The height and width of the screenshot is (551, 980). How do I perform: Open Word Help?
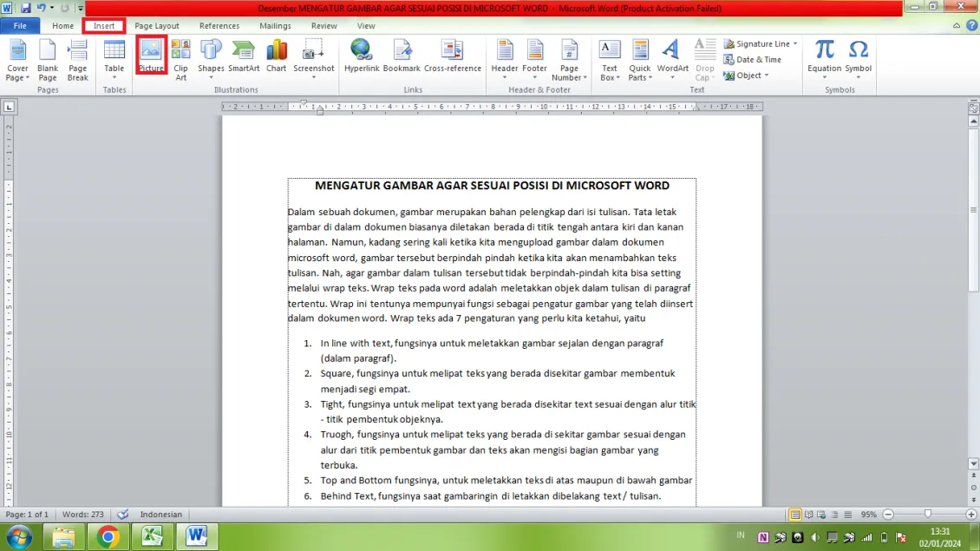coord(971,26)
